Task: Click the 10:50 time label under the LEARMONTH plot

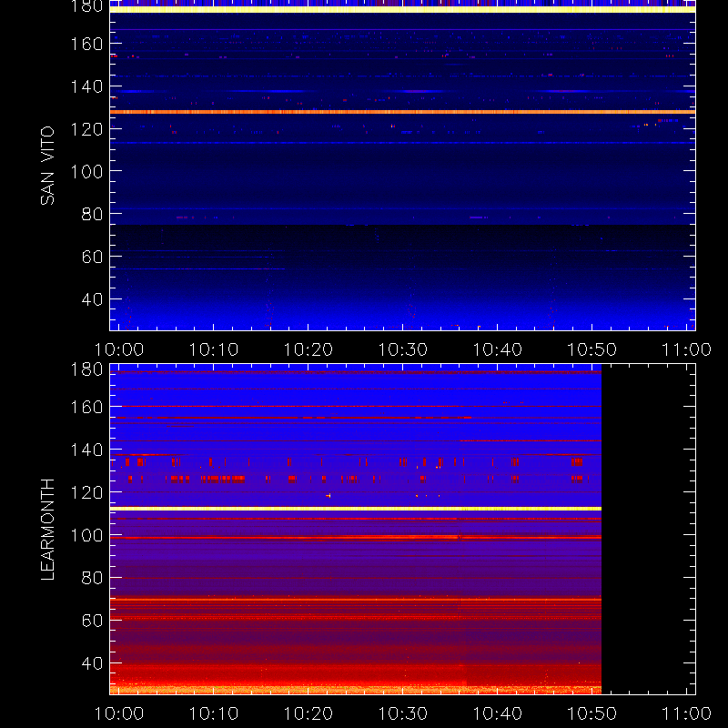Action: [592, 713]
